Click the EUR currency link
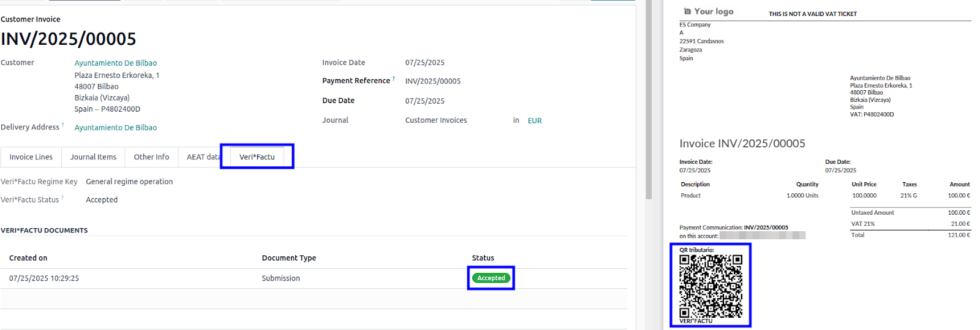The image size is (980, 330). (x=535, y=121)
